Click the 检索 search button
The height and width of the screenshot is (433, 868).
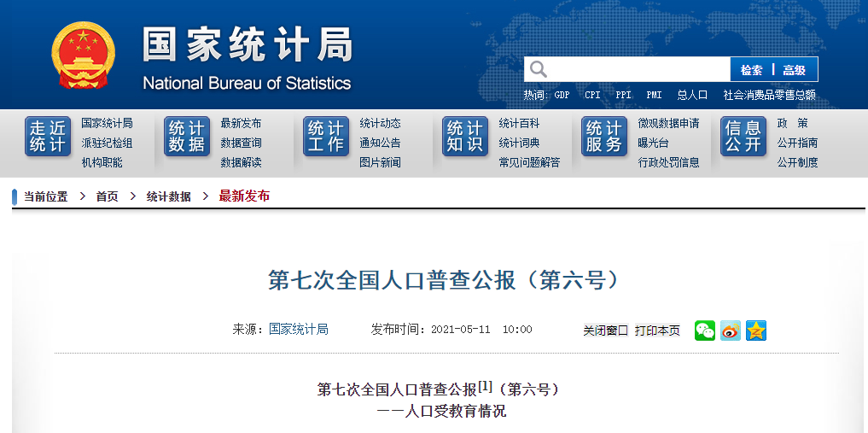pos(752,70)
